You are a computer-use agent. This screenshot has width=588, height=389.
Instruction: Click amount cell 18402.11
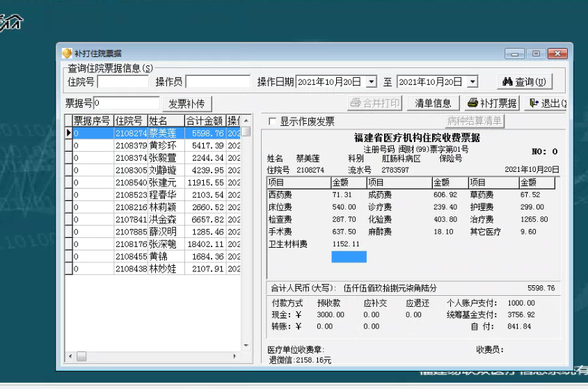pyautogui.click(x=205, y=244)
